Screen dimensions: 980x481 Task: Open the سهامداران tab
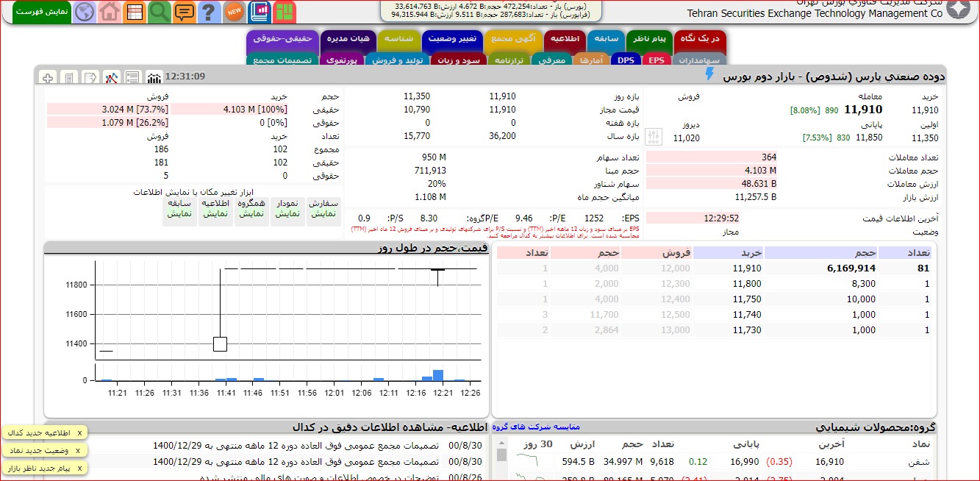698,60
